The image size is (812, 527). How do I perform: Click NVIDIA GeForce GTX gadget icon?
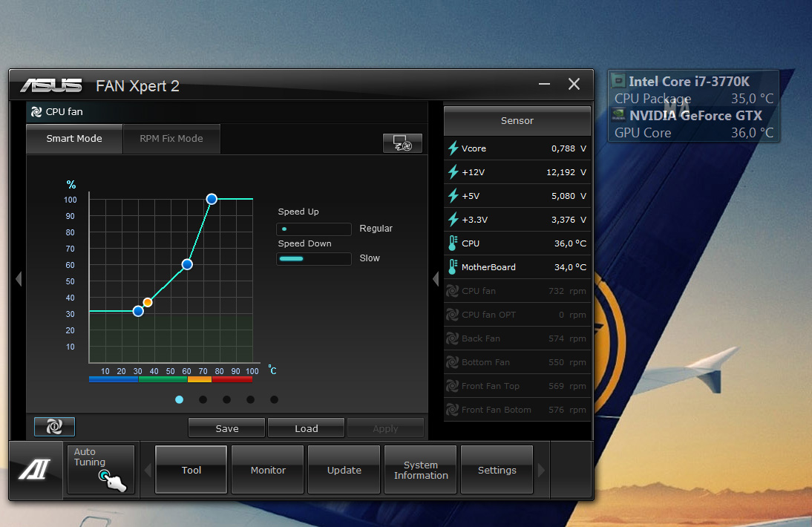(x=618, y=114)
